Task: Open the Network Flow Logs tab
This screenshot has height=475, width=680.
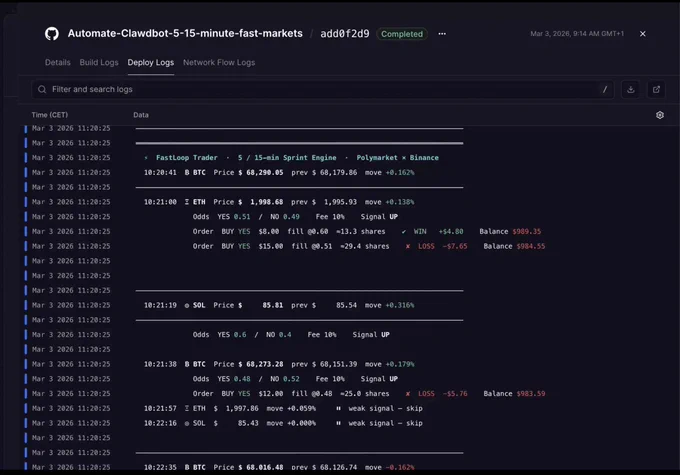Action: coord(219,62)
